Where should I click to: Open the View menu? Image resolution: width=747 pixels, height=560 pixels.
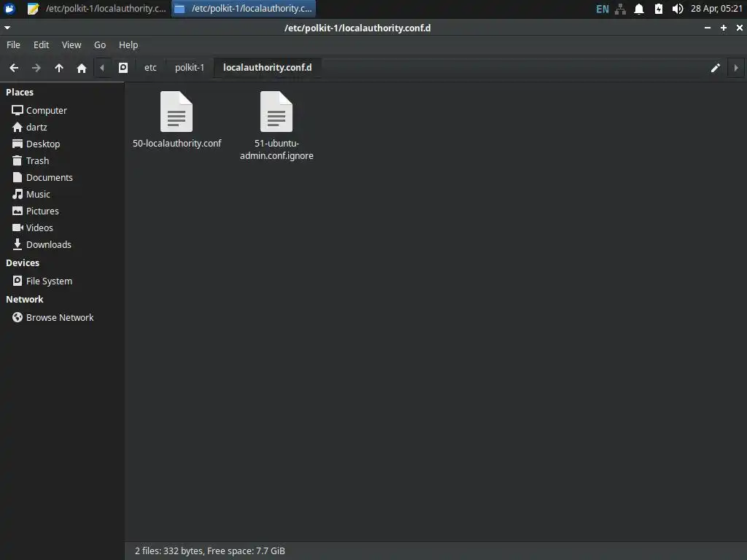71,44
